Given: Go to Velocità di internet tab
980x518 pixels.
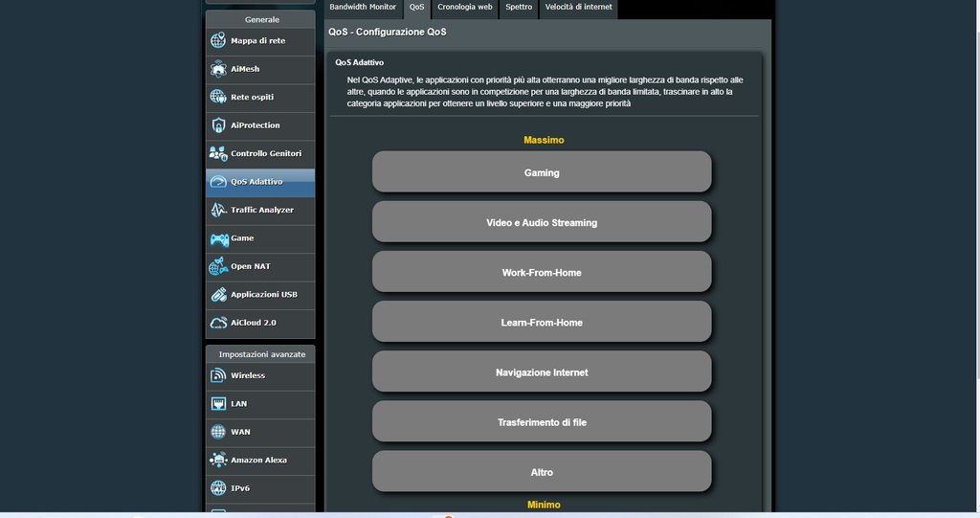Looking at the screenshot, I should [x=578, y=8].
